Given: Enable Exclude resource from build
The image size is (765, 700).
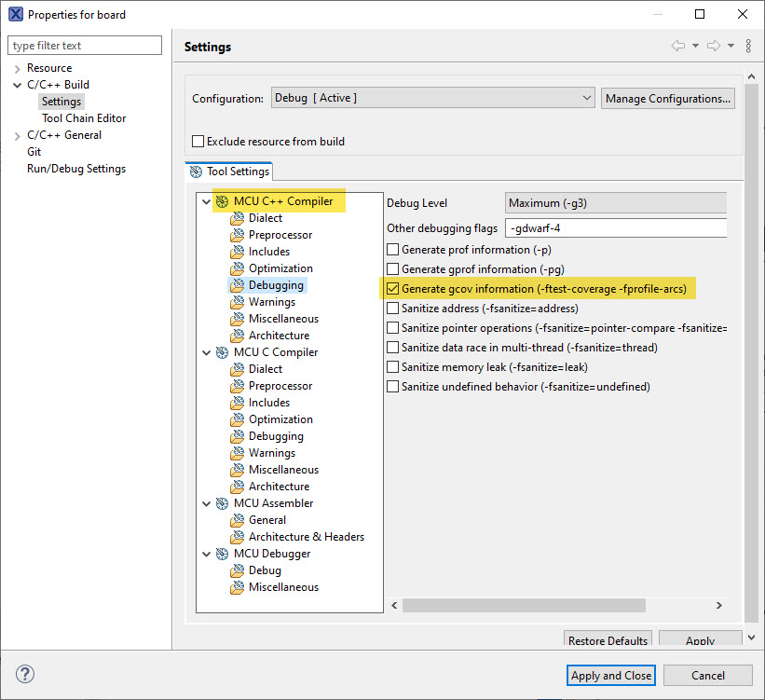Looking at the screenshot, I should 198,142.
